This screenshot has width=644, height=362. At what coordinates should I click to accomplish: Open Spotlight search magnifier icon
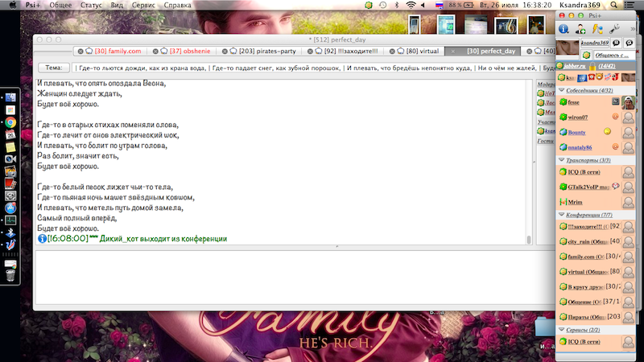coord(613,5)
